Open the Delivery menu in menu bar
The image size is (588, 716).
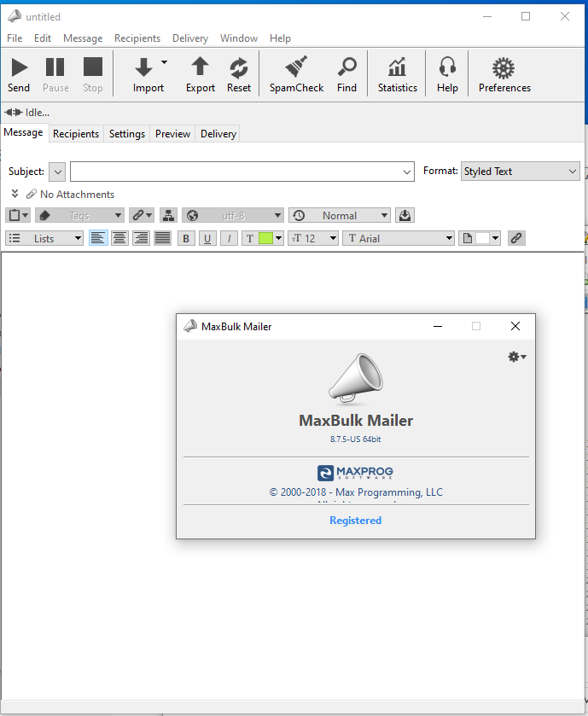click(189, 38)
